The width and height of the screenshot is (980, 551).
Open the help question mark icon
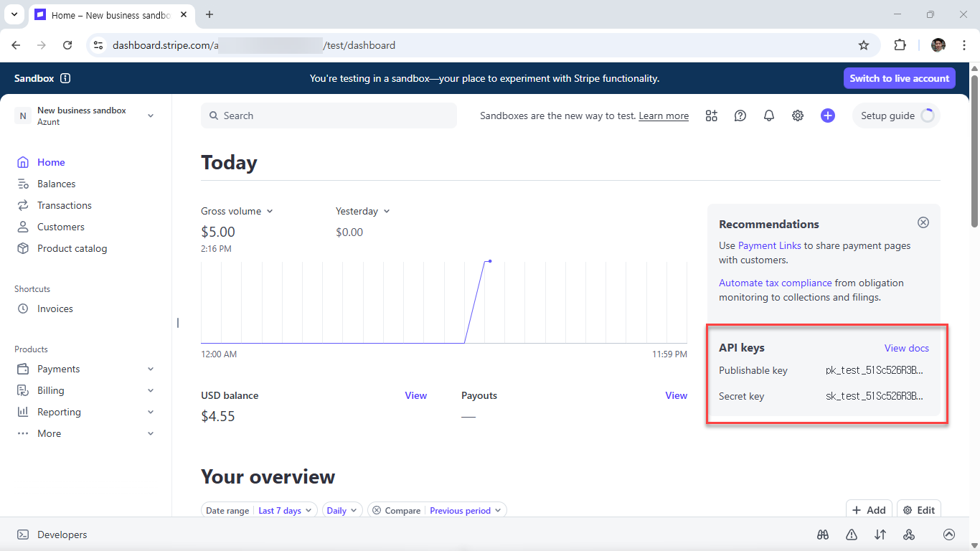[x=740, y=116]
